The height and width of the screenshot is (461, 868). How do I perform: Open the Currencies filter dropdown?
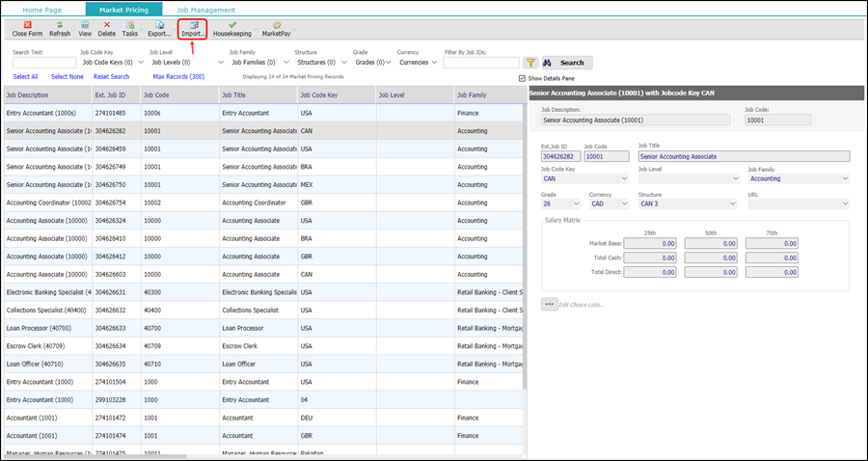pyautogui.click(x=419, y=63)
